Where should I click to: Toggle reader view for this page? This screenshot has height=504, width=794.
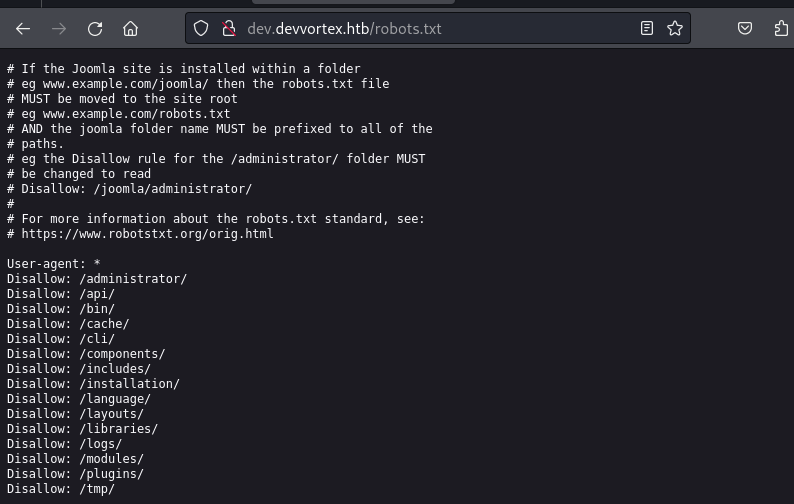pyautogui.click(x=647, y=28)
